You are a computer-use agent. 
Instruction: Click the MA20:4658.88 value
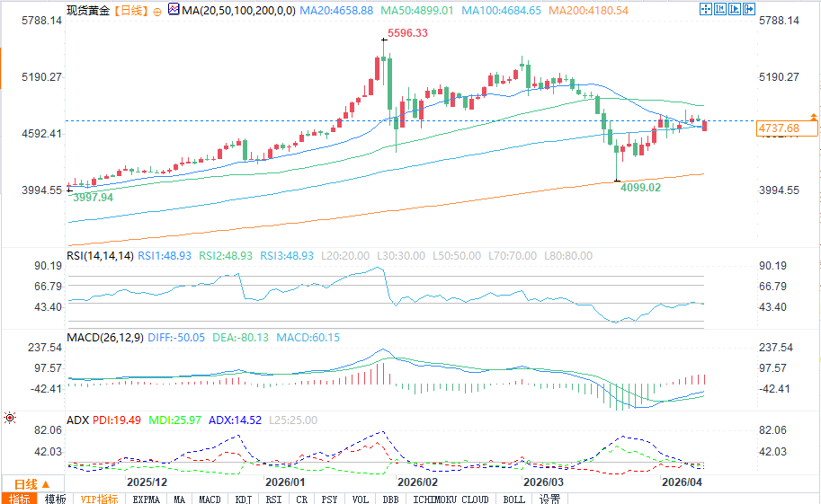336,10
